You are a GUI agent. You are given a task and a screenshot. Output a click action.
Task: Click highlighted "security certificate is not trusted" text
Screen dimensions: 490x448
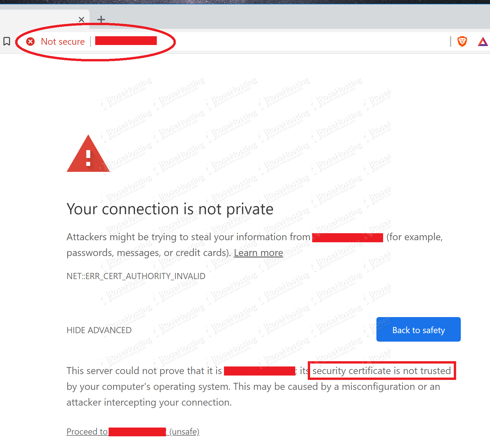click(382, 371)
